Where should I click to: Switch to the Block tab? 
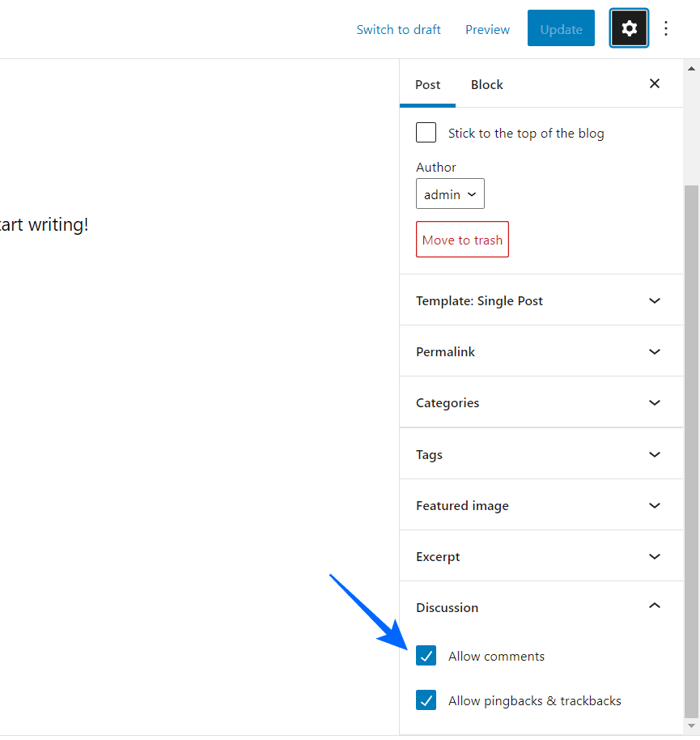(486, 84)
